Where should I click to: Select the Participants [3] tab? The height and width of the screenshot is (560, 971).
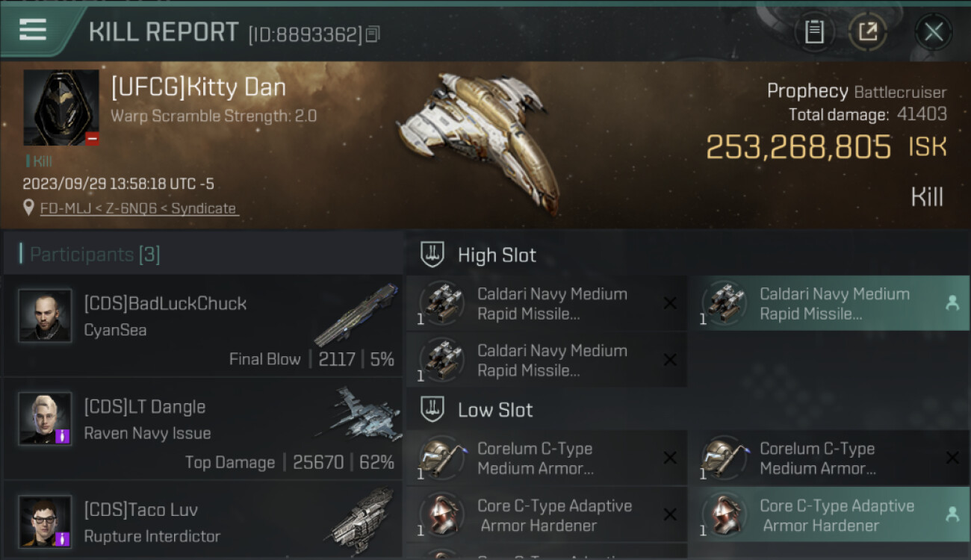[x=95, y=255]
